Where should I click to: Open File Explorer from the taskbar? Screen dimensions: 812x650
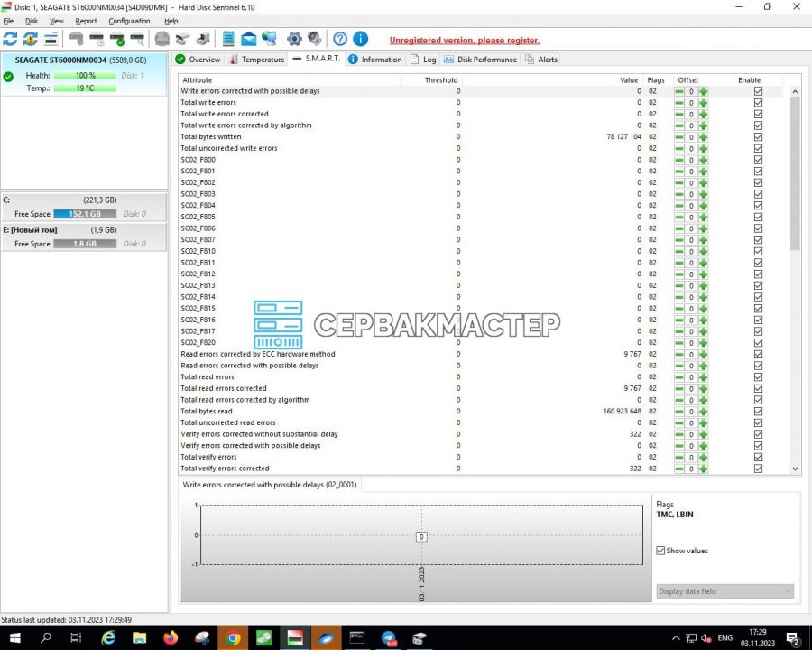pyautogui.click(x=139, y=637)
